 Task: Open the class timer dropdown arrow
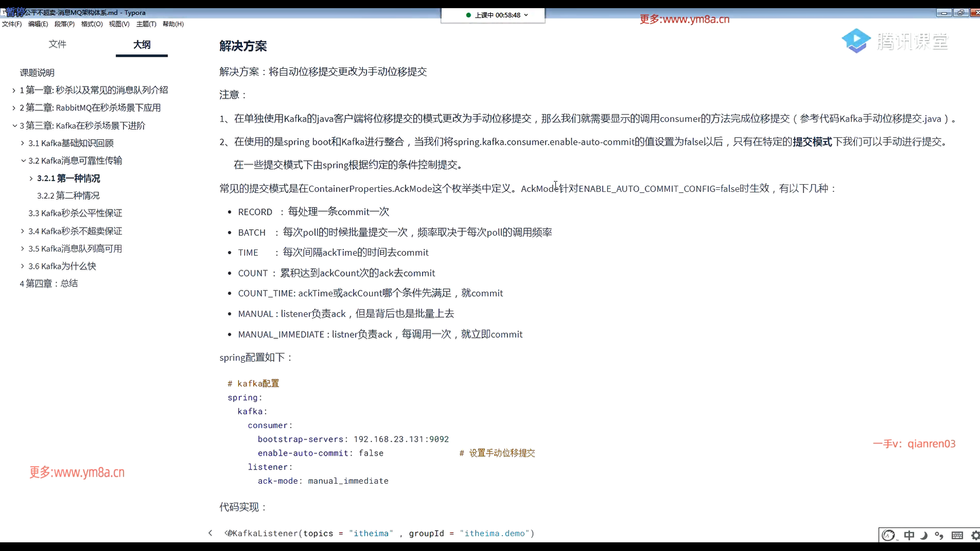point(526,15)
